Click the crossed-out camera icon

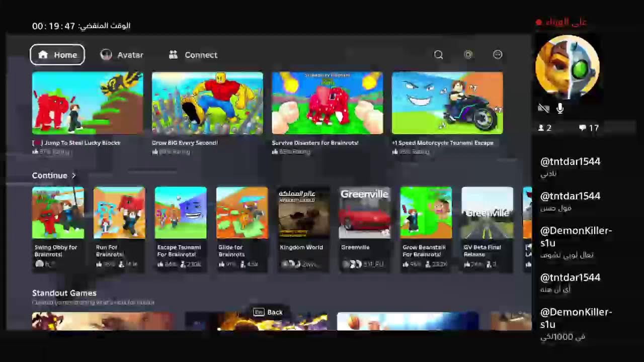pos(543,108)
